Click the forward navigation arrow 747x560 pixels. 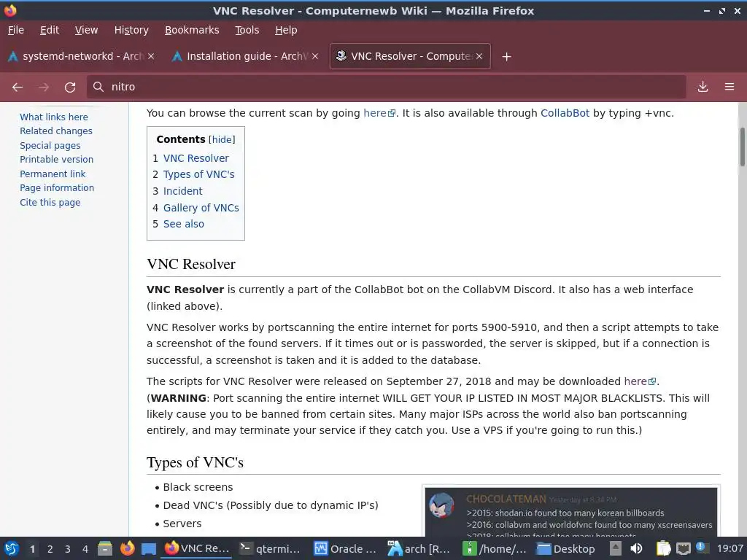[44, 87]
